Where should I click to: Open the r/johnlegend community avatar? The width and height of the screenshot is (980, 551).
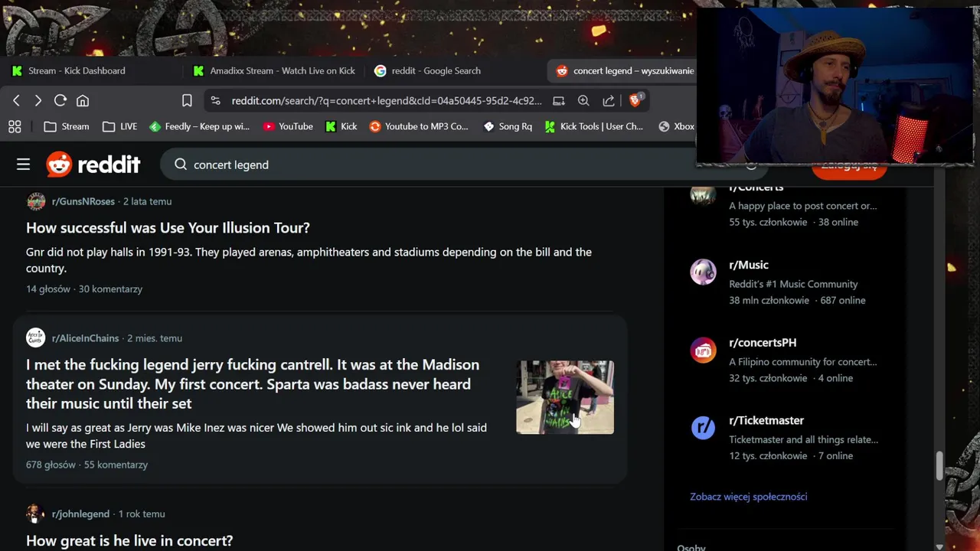coord(36,514)
